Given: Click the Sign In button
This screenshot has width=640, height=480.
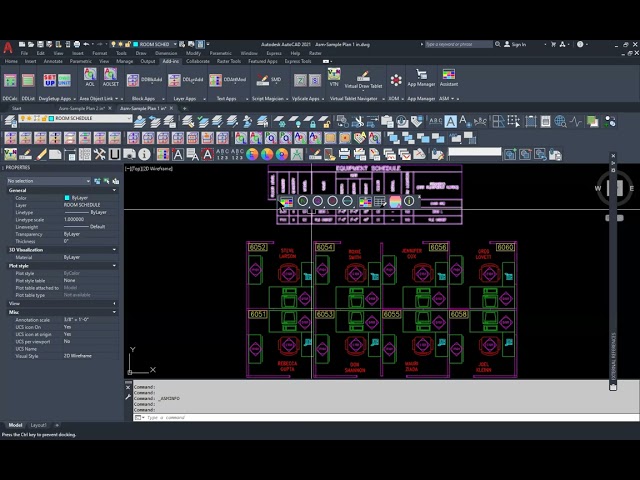Looking at the screenshot, I should click(x=515, y=44).
